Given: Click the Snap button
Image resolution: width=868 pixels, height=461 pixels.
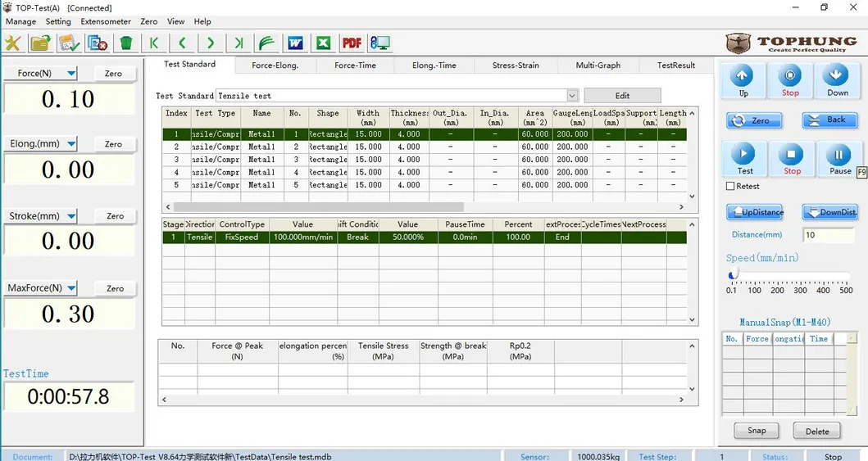Looking at the screenshot, I should [x=757, y=431].
